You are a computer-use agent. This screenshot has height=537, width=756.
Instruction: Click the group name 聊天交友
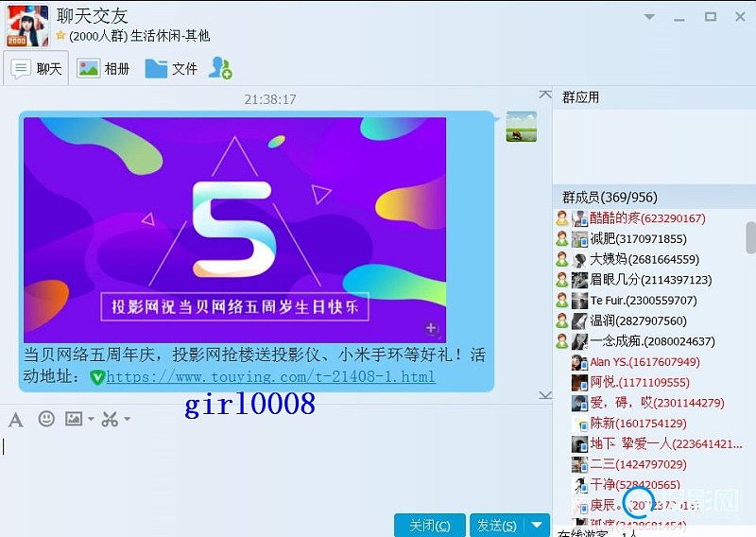[92, 16]
